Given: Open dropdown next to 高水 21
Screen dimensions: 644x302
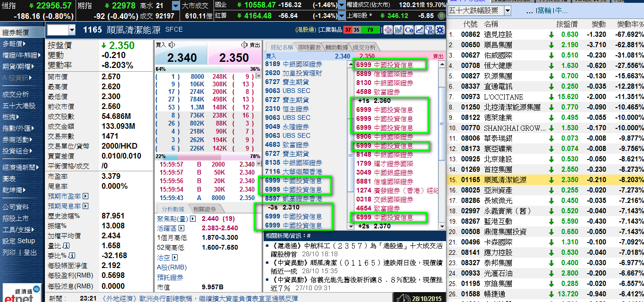Looking at the screenshot, I should (x=176, y=6).
